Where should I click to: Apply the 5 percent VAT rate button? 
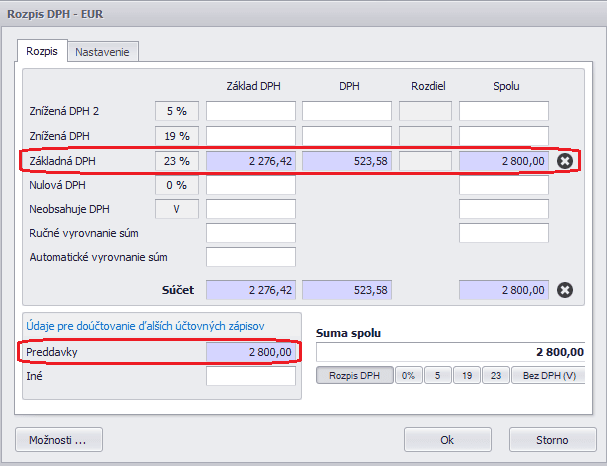click(x=437, y=376)
